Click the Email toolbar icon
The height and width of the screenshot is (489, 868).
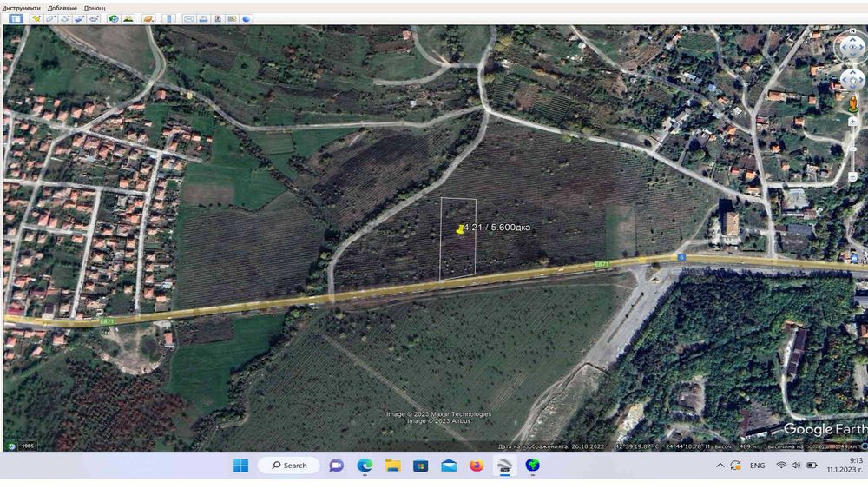189,19
